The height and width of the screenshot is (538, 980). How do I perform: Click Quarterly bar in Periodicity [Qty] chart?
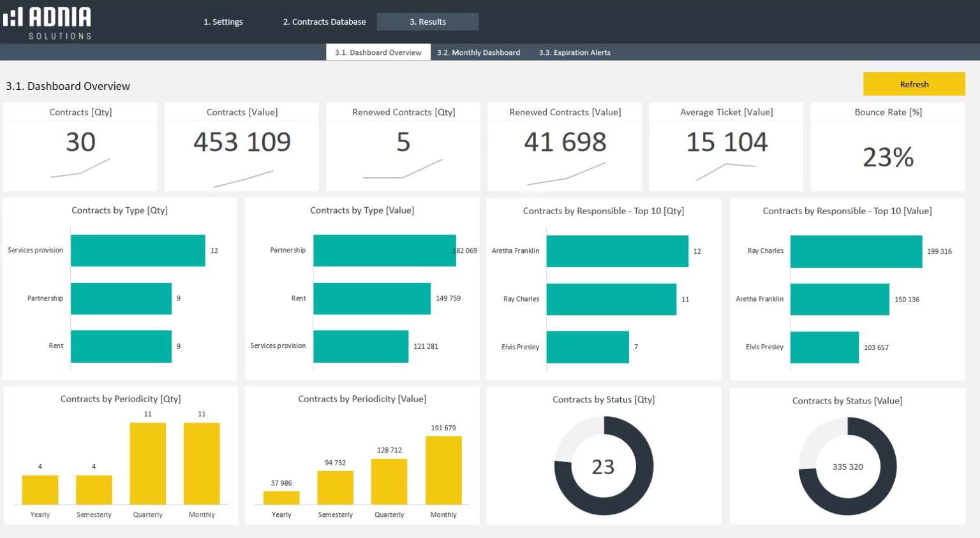click(x=148, y=463)
